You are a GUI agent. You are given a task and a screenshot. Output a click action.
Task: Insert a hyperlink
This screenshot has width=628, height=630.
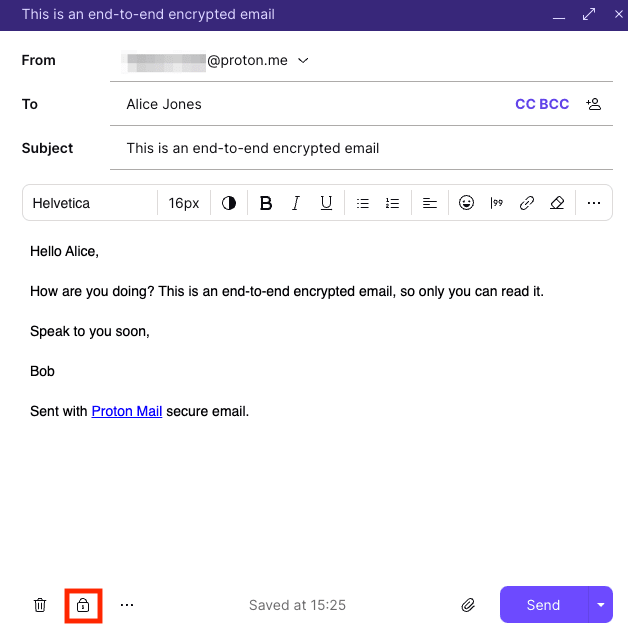[527, 203]
